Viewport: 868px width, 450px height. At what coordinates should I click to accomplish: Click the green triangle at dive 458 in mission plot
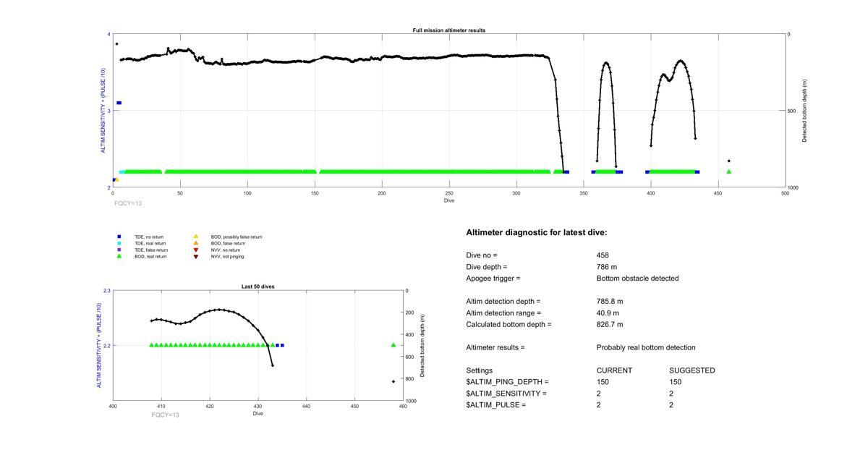tap(728, 171)
